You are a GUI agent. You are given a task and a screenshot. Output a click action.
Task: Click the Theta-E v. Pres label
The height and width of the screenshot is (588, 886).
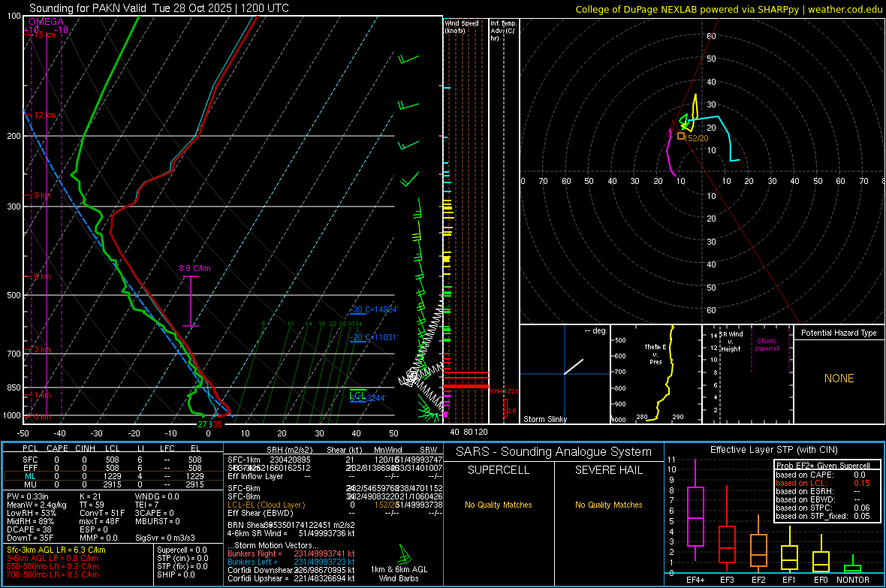pyautogui.click(x=655, y=354)
